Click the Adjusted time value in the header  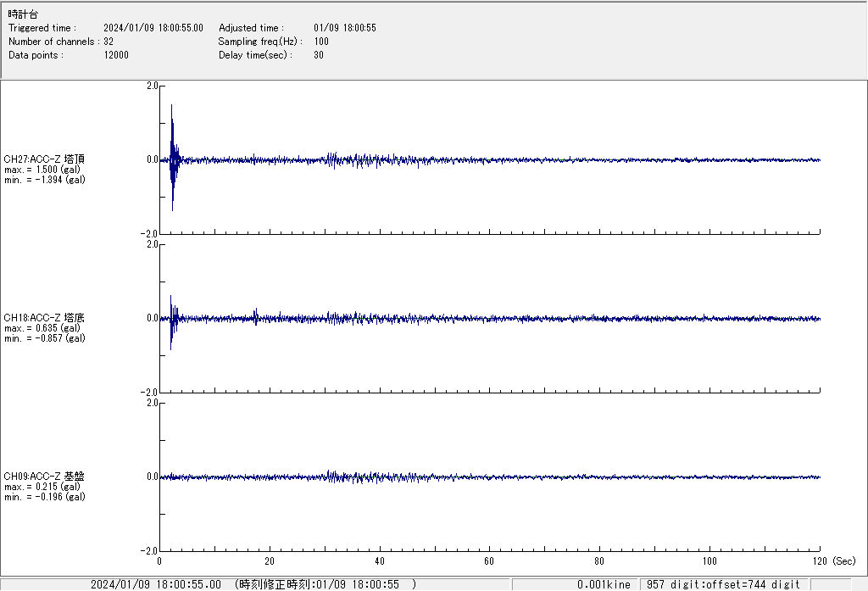click(x=344, y=28)
